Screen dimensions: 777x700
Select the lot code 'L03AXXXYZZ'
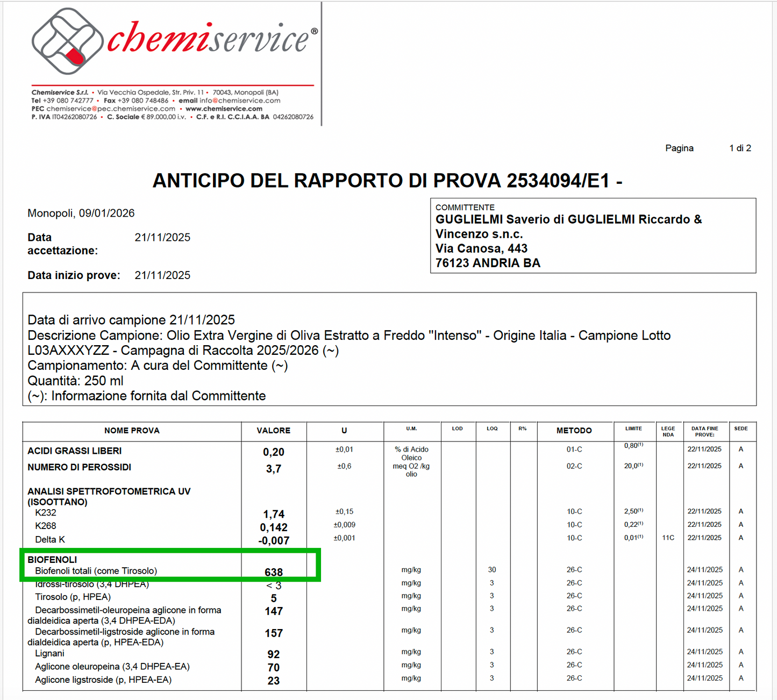tap(69, 351)
